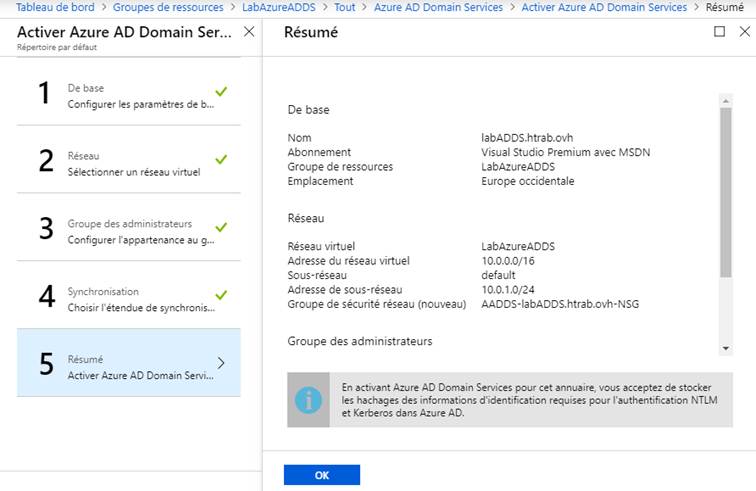The width and height of the screenshot is (756, 491).
Task: Click the 'Abonnement' label
Action: pos(319,152)
